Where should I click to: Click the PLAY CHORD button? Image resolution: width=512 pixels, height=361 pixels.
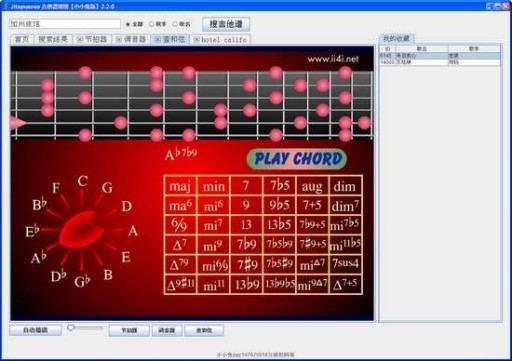point(297,159)
